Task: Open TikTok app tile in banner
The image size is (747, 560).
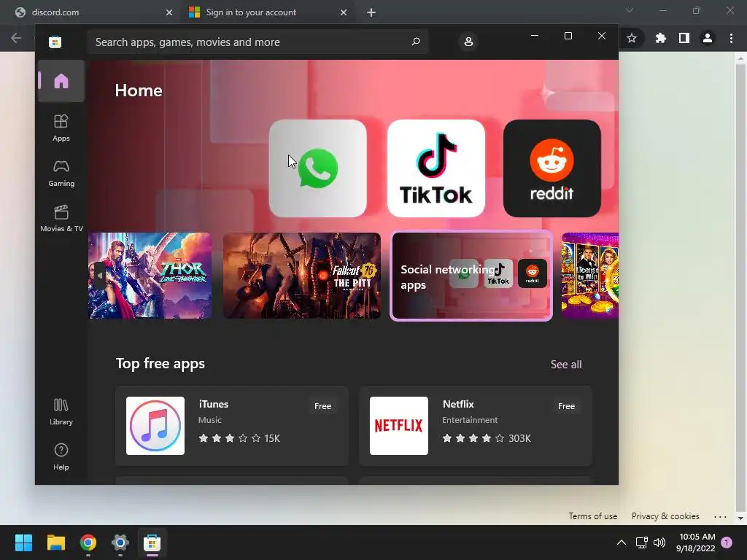Action: pos(436,168)
